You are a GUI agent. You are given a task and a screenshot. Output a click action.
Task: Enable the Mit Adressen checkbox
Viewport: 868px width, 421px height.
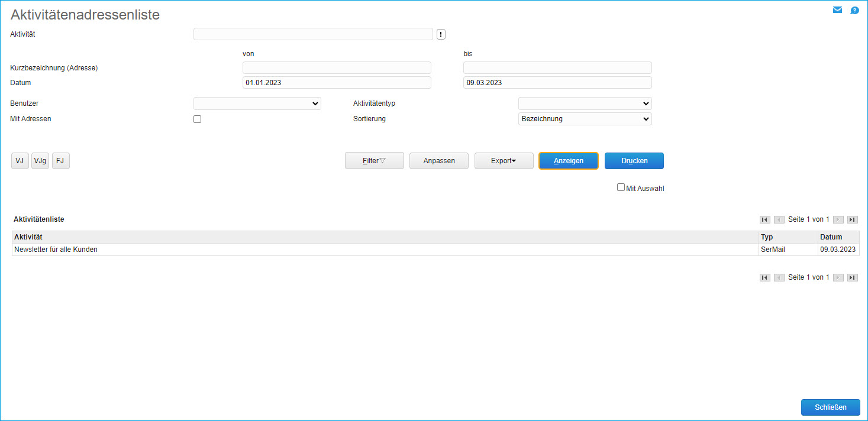pyautogui.click(x=198, y=119)
